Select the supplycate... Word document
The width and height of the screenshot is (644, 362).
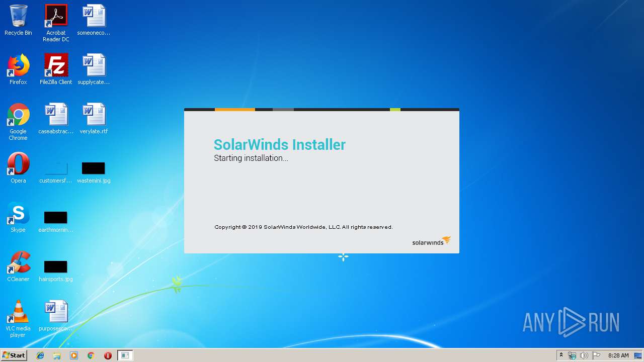[x=94, y=69]
